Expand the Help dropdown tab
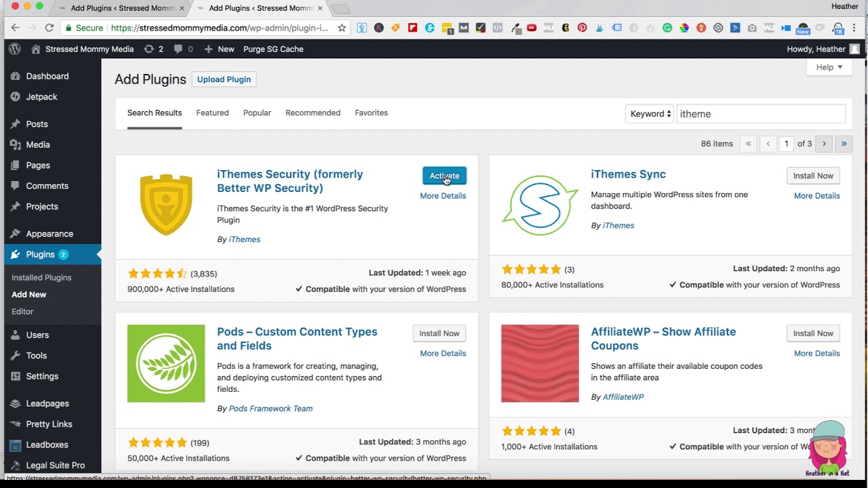Image resolution: width=868 pixels, height=488 pixels. click(829, 67)
